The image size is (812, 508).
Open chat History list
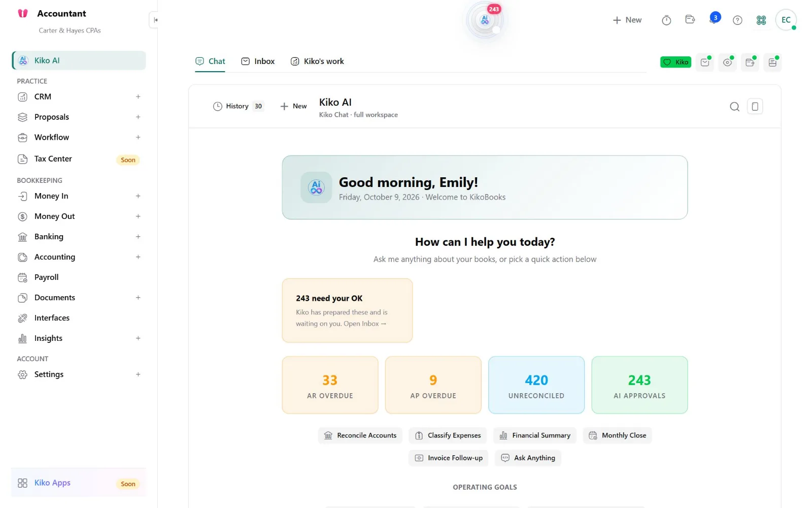[x=239, y=106]
